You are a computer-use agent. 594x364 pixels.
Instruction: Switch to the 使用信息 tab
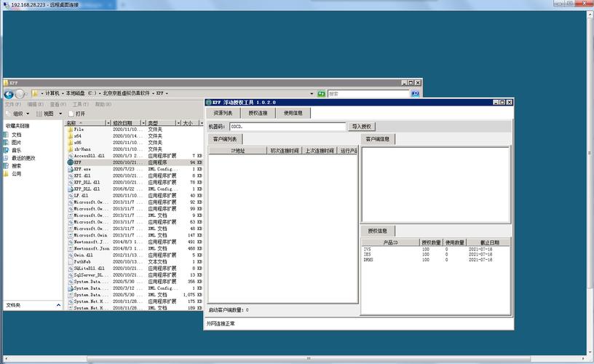coord(293,113)
